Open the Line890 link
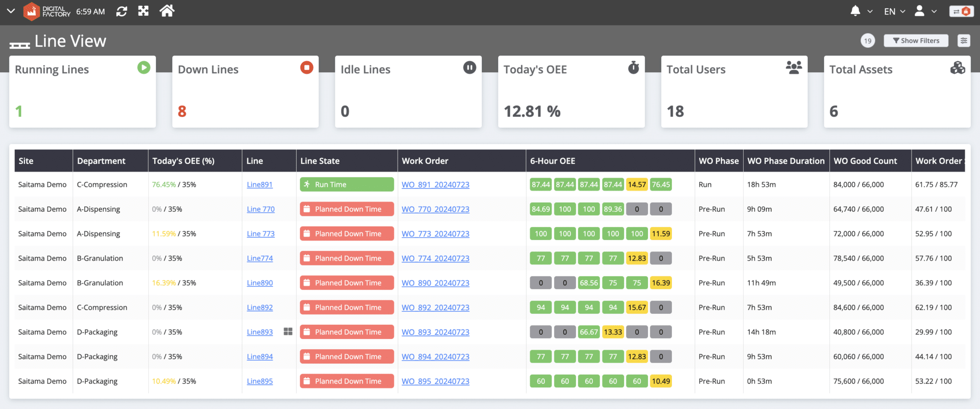 pyautogui.click(x=260, y=283)
